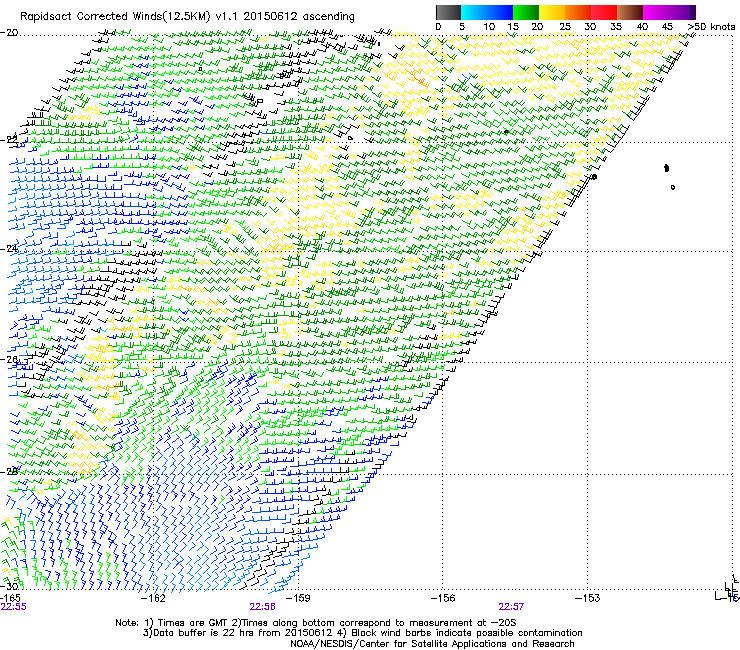
Task: Click the '>50 knots' legend label
Action: click(x=711, y=27)
